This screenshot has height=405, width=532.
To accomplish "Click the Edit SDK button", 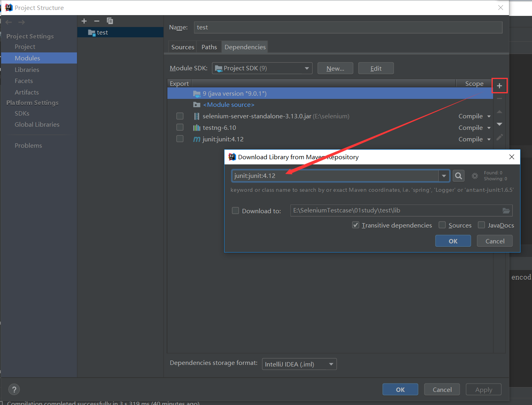I will pos(376,68).
